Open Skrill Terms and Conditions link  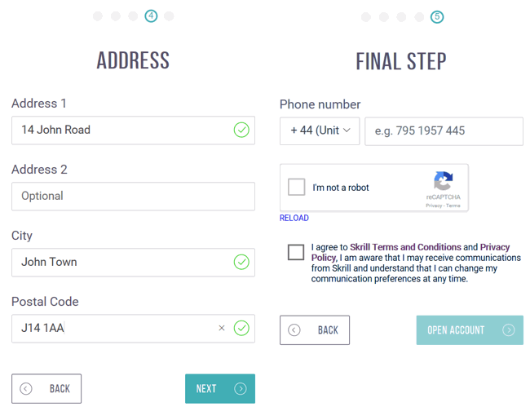pyautogui.click(x=405, y=247)
